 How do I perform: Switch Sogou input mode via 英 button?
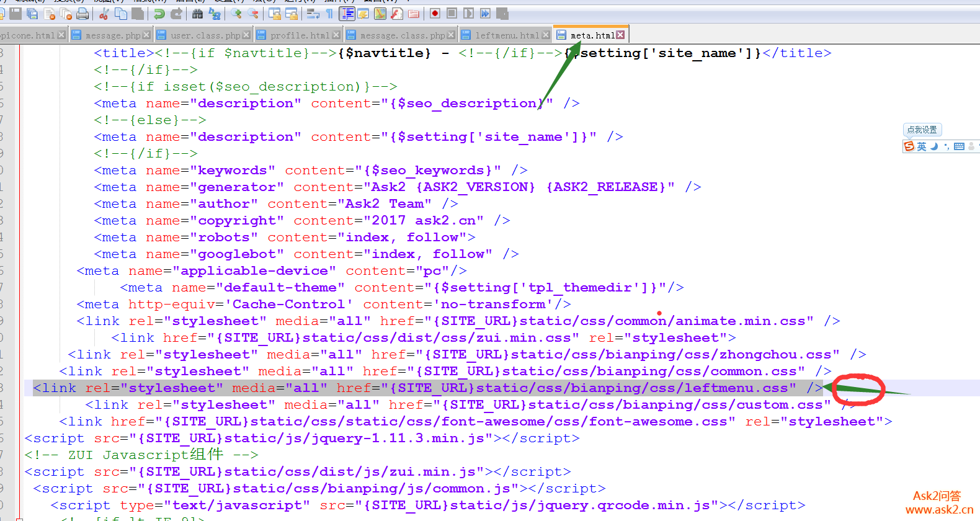pyautogui.click(x=922, y=146)
